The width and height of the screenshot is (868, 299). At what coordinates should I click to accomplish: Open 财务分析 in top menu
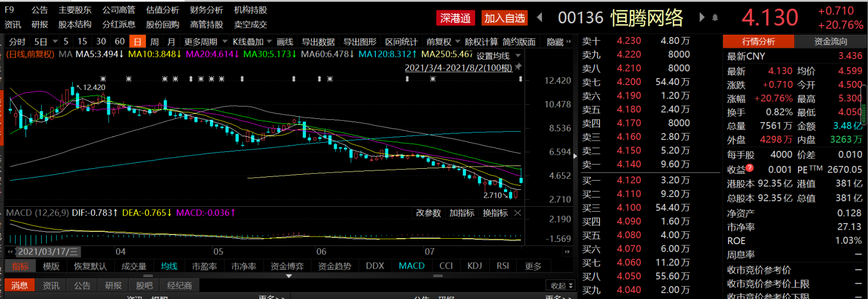pyautogui.click(x=206, y=10)
